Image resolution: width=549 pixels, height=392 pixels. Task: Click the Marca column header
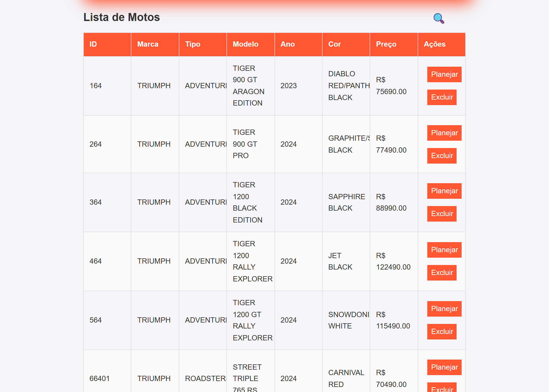tap(148, 44)
